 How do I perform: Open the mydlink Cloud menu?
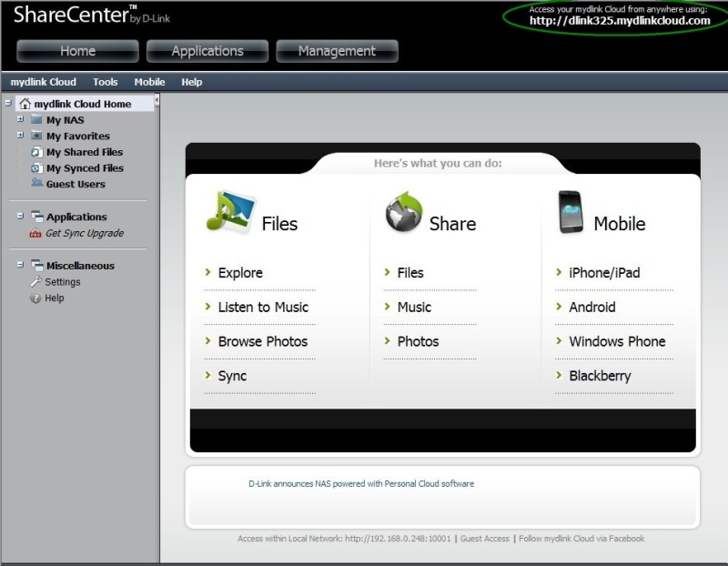[x=43, y=82]
